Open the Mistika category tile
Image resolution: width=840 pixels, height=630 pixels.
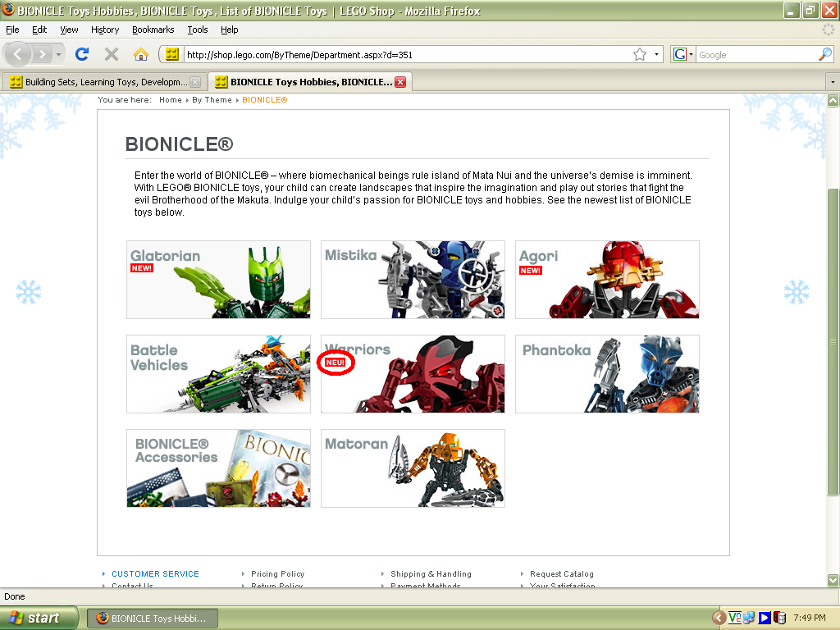413,280
